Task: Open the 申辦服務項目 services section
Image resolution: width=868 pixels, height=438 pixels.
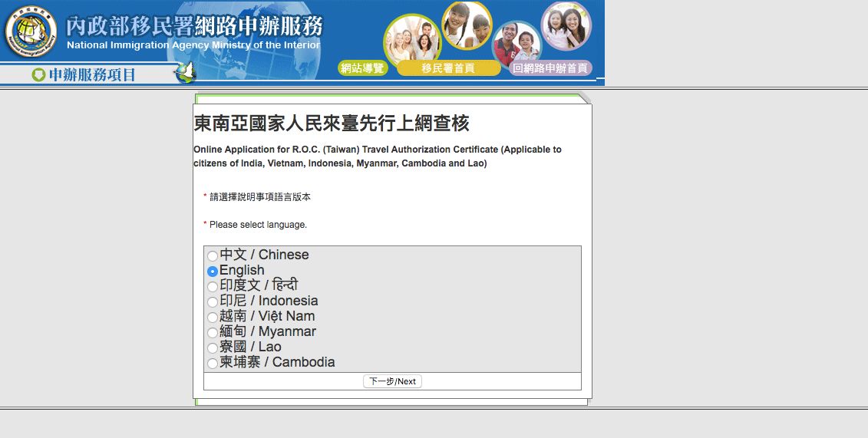Action: point(92,74)
